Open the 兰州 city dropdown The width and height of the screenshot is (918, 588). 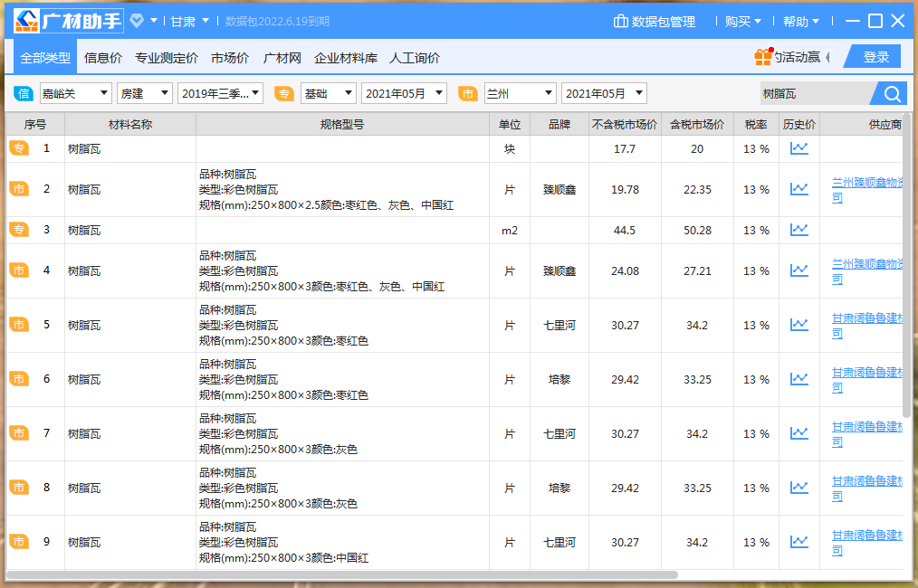pos(520,93)
